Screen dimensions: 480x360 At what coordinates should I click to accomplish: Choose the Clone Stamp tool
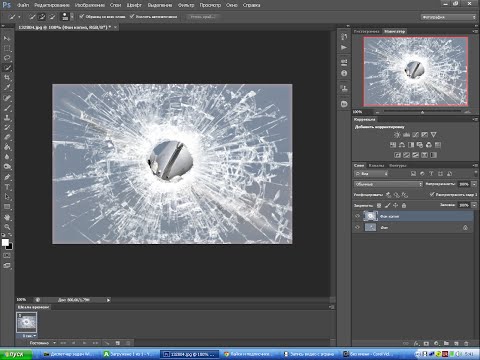[7, 118]
